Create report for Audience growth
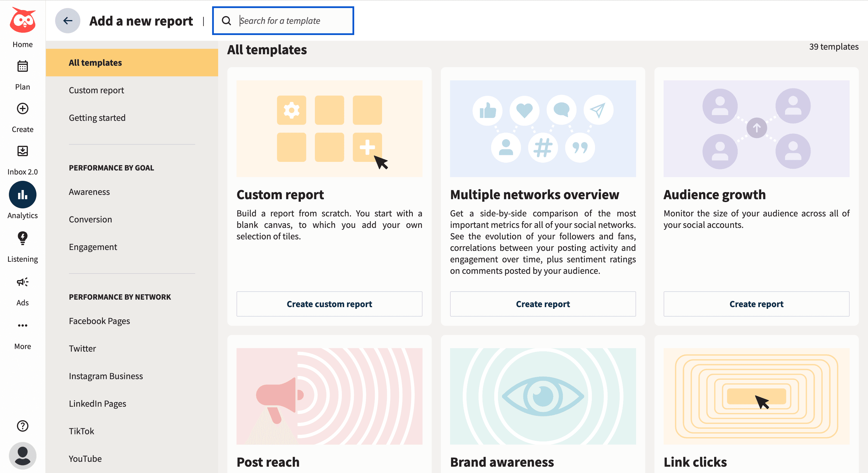The image size is (868, 473). (x=756, y=304)
